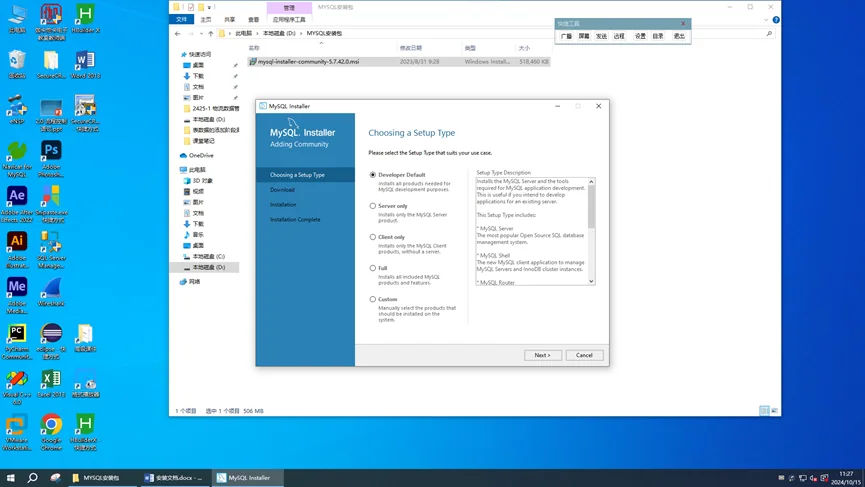The height and width of the screenshot is (487, 865).
Task: Switch Explorer to details view icon
Action: 764,411
